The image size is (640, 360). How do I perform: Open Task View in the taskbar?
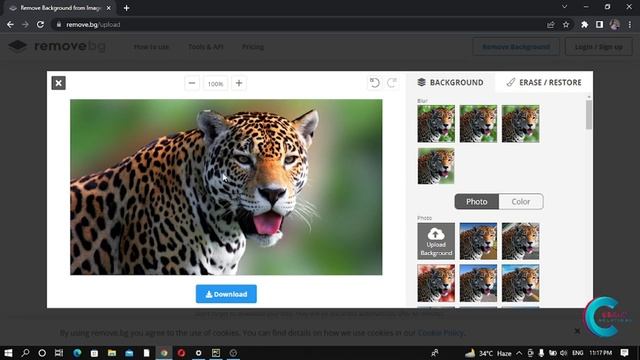click(59, 353)
